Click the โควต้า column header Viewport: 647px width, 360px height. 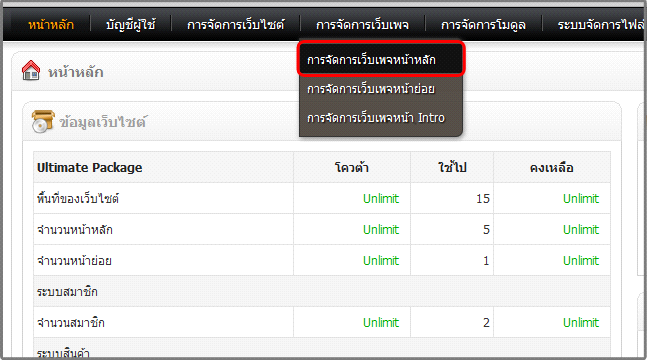point(352,168)
